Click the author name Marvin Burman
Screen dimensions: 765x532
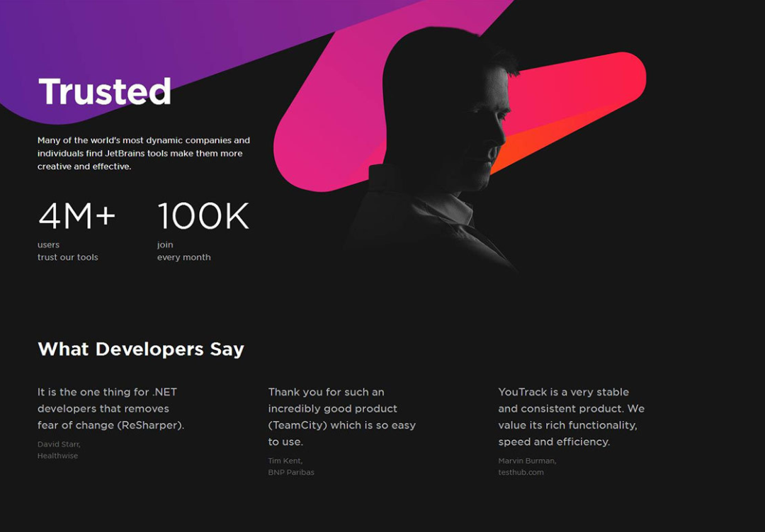527,460
